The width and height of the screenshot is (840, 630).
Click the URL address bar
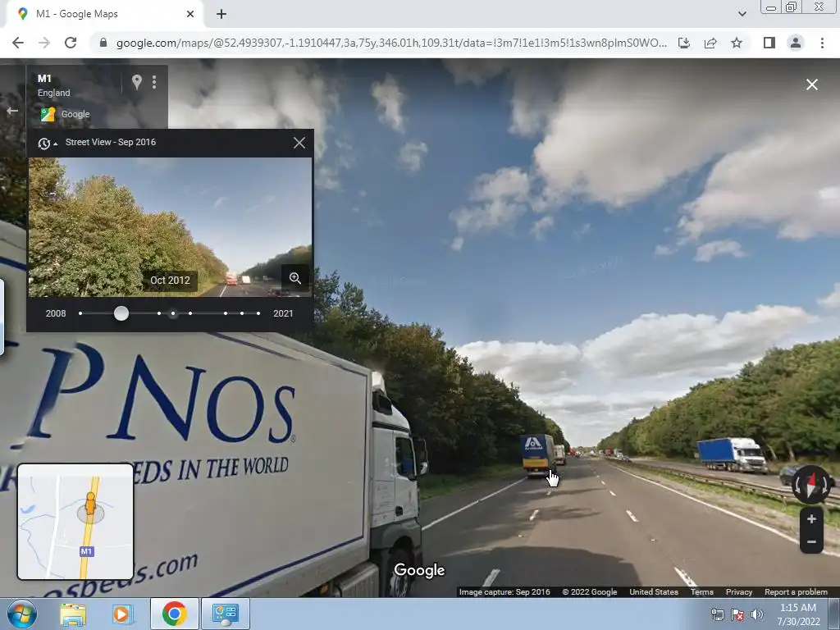coord(390,43)
